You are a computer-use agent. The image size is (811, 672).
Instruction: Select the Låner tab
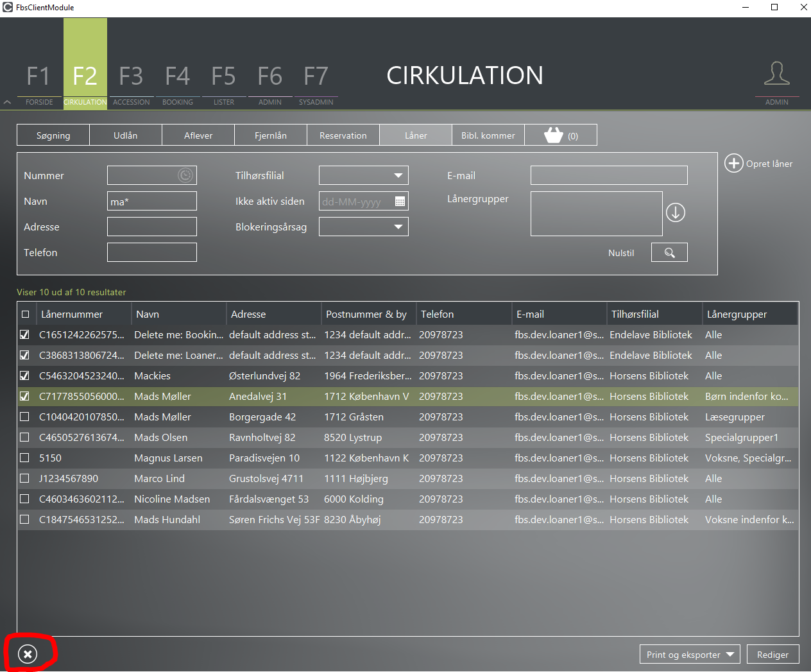pyautogui.click(x=416, y=135)
